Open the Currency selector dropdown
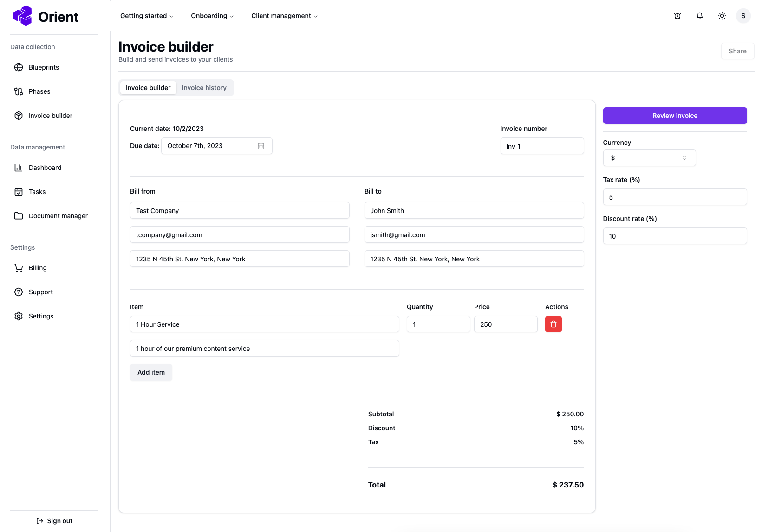 tap(649, 158)
